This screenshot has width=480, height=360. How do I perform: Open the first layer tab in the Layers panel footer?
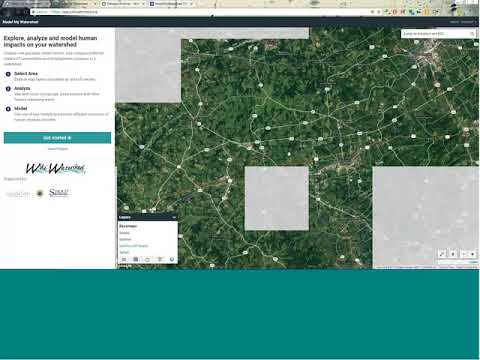click(x=124, y=259)
